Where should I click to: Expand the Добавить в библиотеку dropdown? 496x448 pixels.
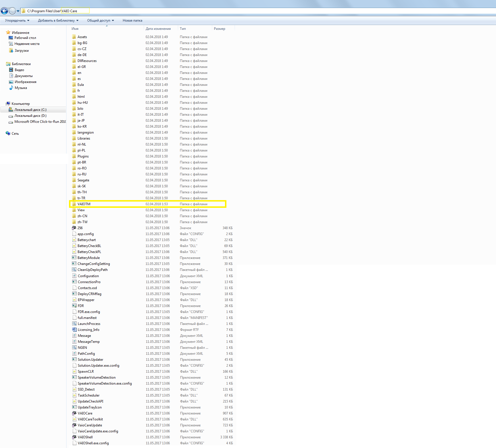58,20
